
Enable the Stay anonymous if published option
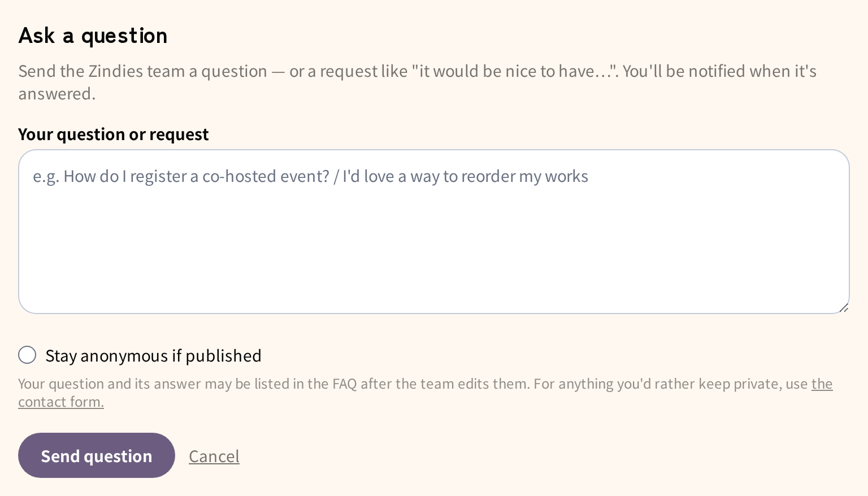27,355
